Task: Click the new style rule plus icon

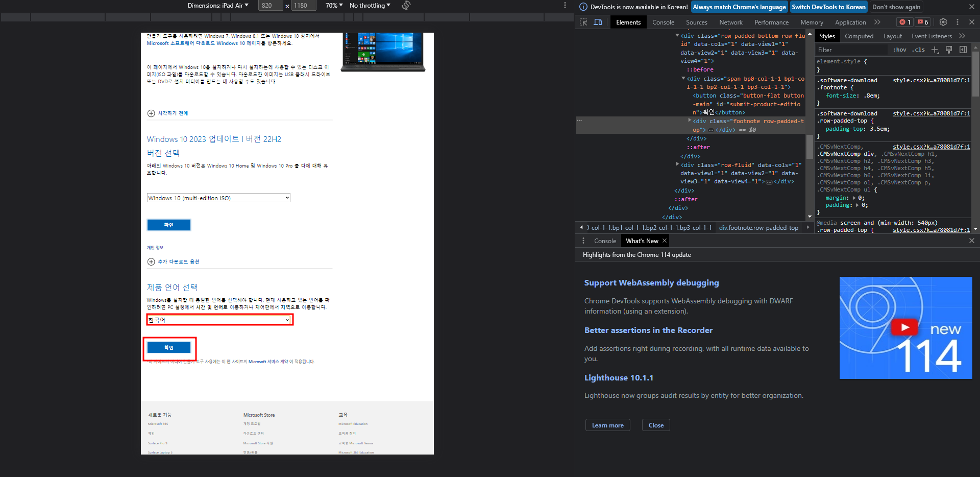Action: pos(935,50)
